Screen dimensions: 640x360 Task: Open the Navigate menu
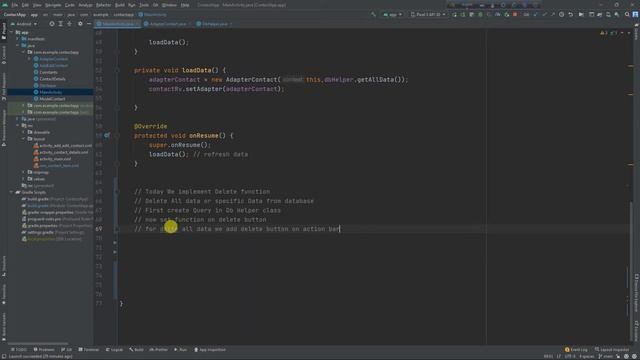(x=53, y=5)
